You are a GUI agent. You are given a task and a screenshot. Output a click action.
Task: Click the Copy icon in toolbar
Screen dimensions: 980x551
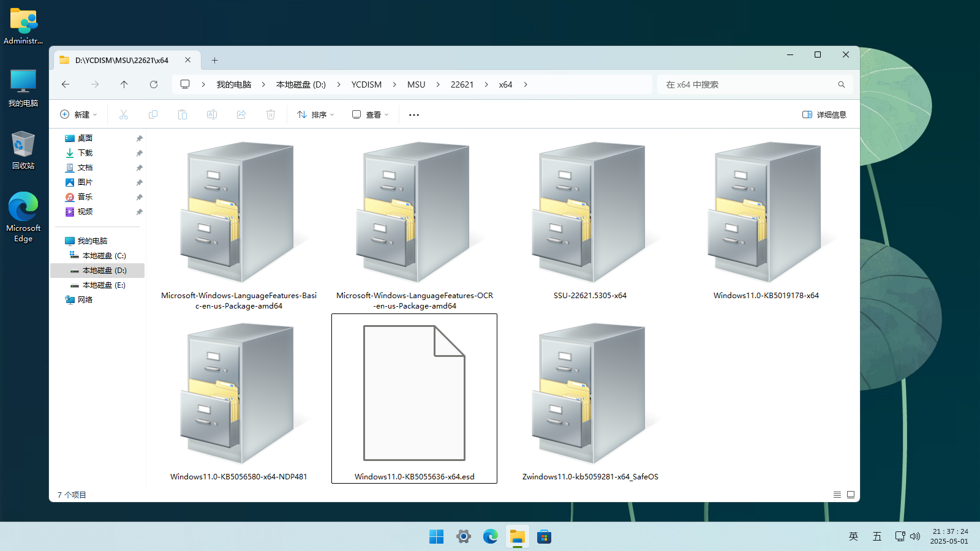[x=153, y=114]
